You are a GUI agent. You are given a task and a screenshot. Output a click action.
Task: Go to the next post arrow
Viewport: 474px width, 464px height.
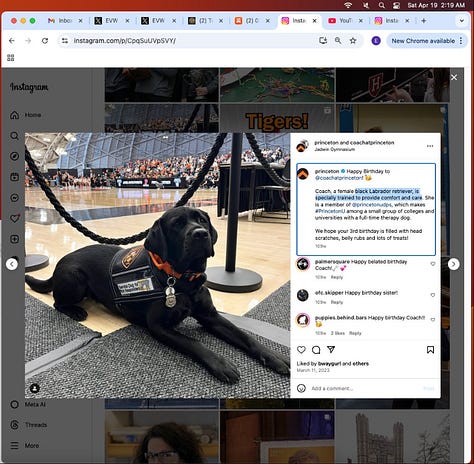click(453, 264)
